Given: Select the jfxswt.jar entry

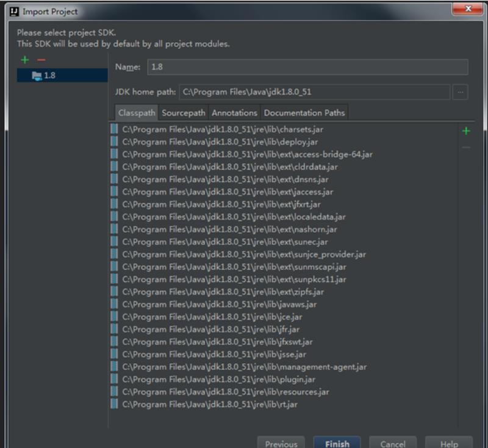Looking at the screenshot, I should [x=217, y=342].
